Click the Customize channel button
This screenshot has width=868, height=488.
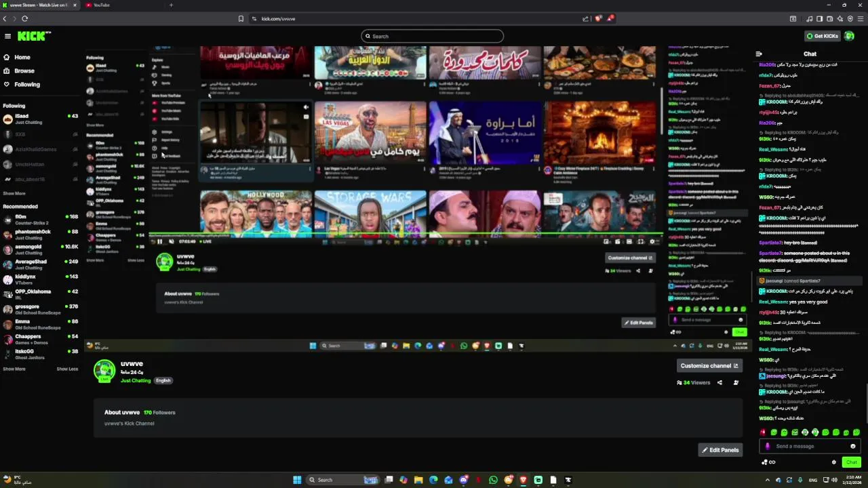[x=709, y=366]
